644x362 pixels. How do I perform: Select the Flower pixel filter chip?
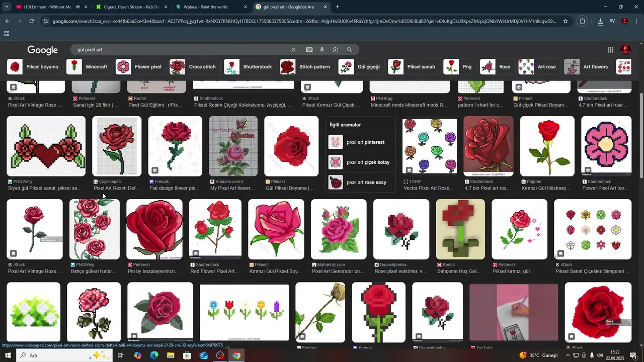click(140, 66)
